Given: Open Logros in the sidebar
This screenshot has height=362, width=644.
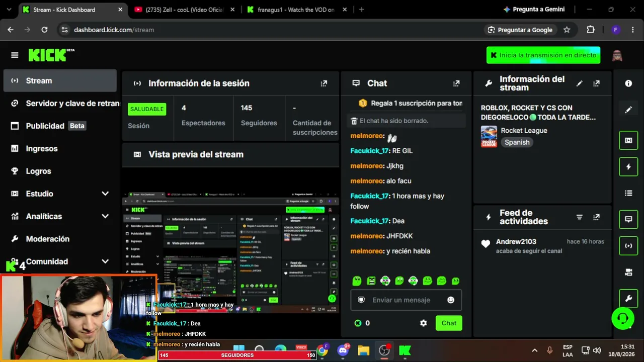Looking at the screenshot, I should tap(60, 171).
